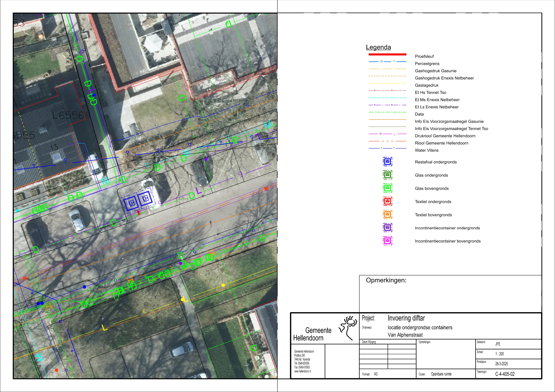Viewport: 555px width, 392px height.
Task: Click the Opmerkingen heading text
Action: (x=386, y=280)
